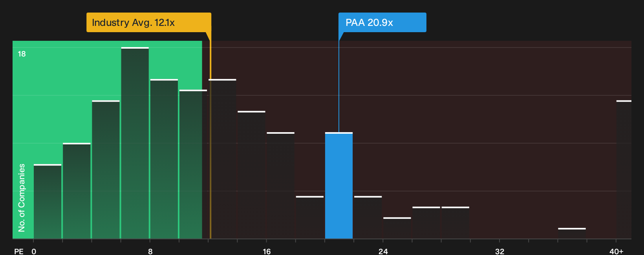Screen dimensions: 644x255
Task: Click the axis label 32
Action: [x=499, y=251]
